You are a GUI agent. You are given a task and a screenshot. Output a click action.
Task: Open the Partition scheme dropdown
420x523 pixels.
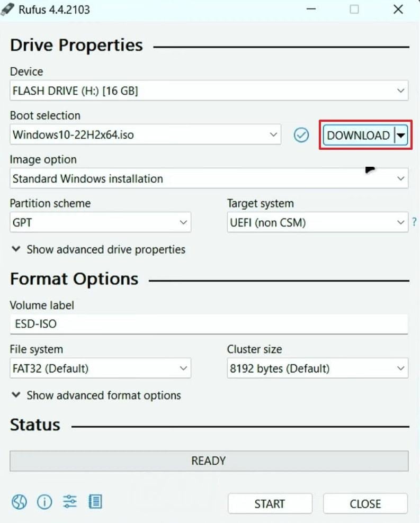101,222
